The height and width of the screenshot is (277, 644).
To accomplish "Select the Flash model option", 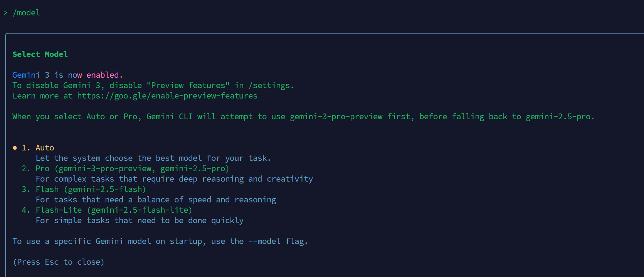I will tap(47, 189).
